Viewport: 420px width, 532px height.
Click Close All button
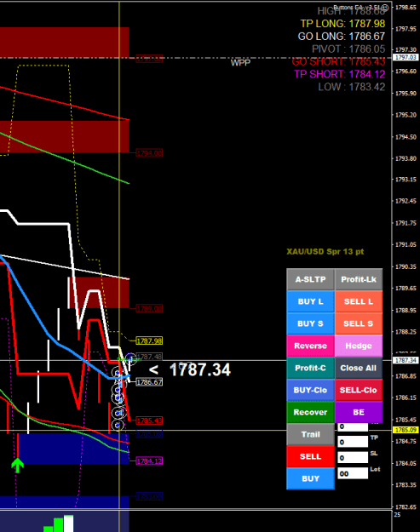click(x=359, y=368)
